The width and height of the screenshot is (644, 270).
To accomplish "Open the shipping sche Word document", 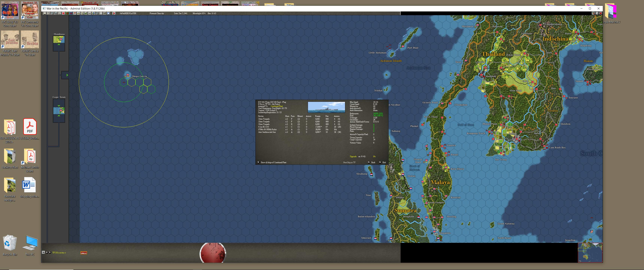I will 30,188.
